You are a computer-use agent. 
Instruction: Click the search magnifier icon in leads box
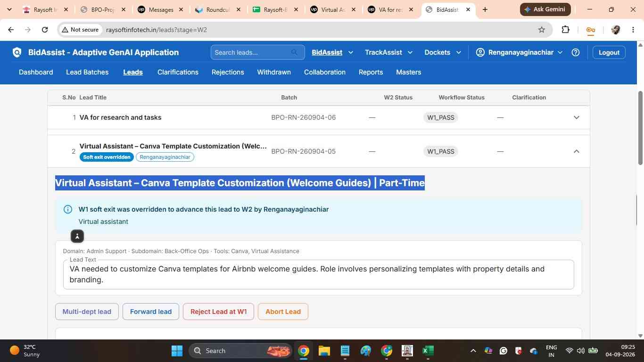tap(295, 52)
